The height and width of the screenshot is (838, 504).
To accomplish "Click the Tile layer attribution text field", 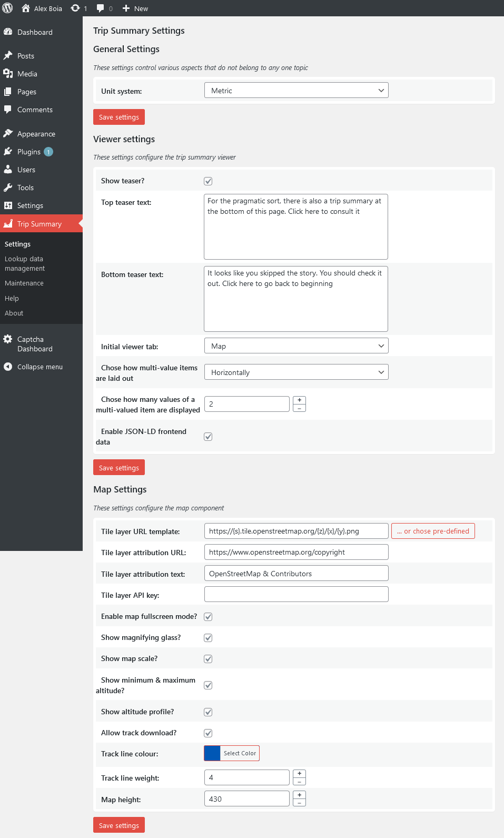I will (296, 574).
